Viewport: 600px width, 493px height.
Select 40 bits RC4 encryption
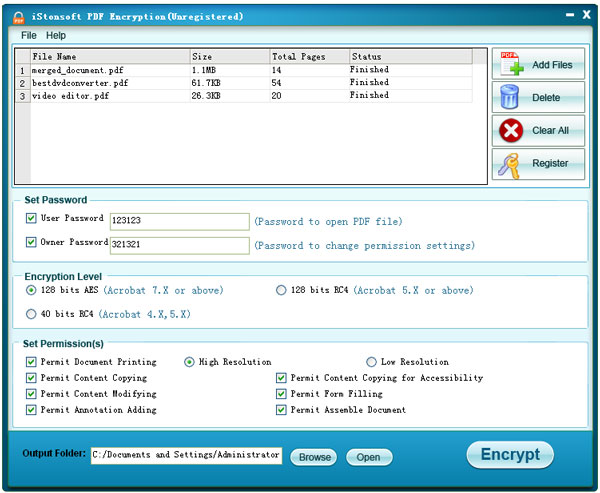[31, 314]
